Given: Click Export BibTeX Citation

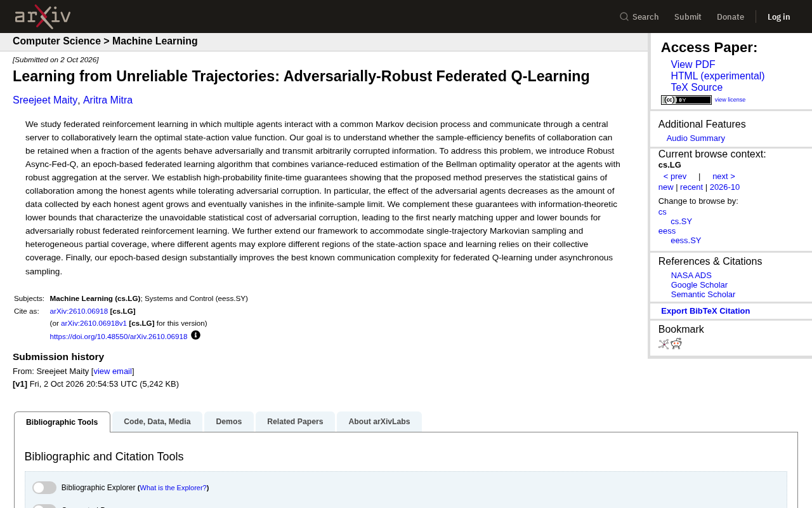Looking at the screenshot, I should click(x=705, y=311).
